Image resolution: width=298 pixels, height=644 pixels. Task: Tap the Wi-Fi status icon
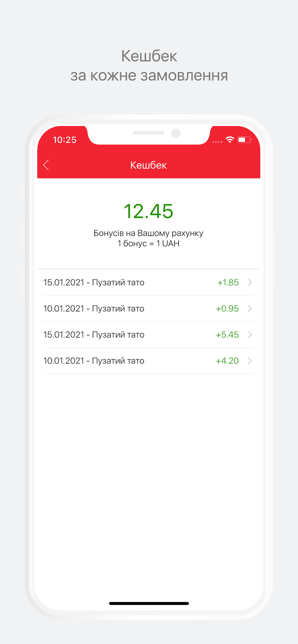[230, 139]
